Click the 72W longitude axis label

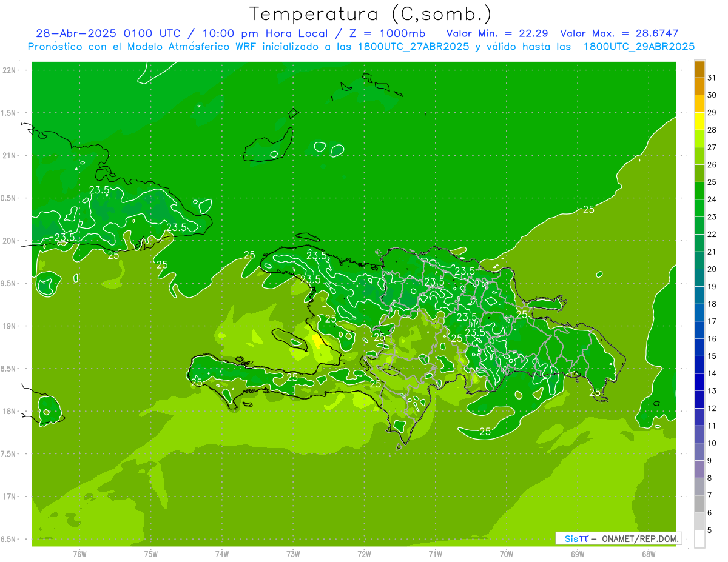(365, 554)
